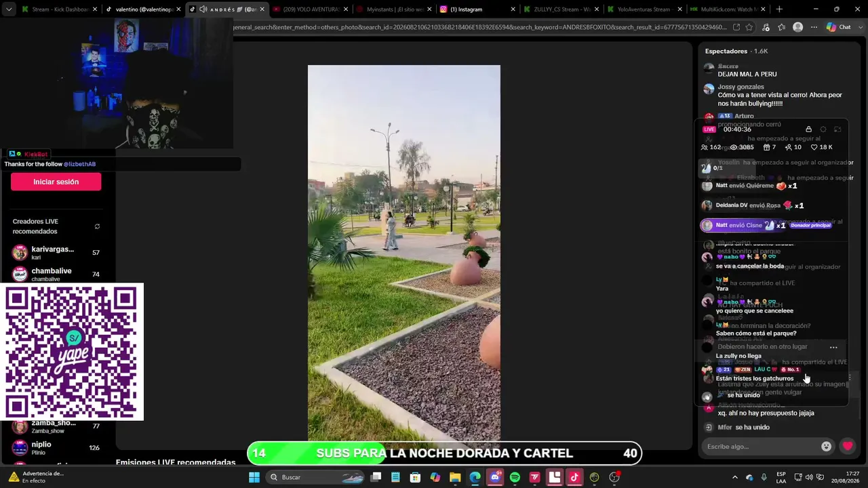This screenshot has width=868, height=488.
Task: Click the 'Donador principal' badge
Action: coord(811,225)
